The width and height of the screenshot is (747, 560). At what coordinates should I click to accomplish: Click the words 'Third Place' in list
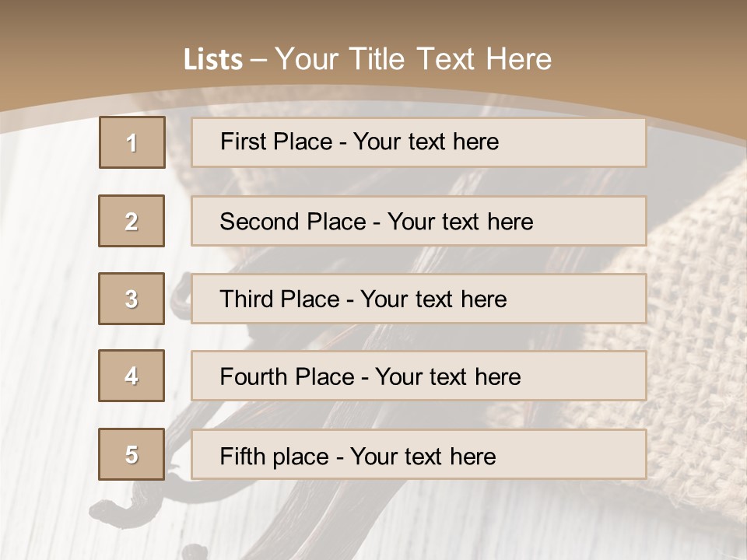280,299
